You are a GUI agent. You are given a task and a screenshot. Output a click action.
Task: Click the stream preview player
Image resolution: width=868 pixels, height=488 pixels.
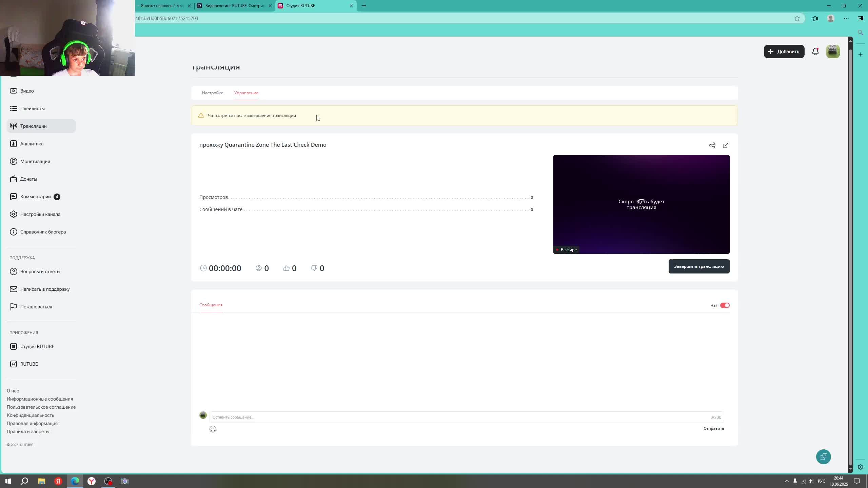pos(641,204)
